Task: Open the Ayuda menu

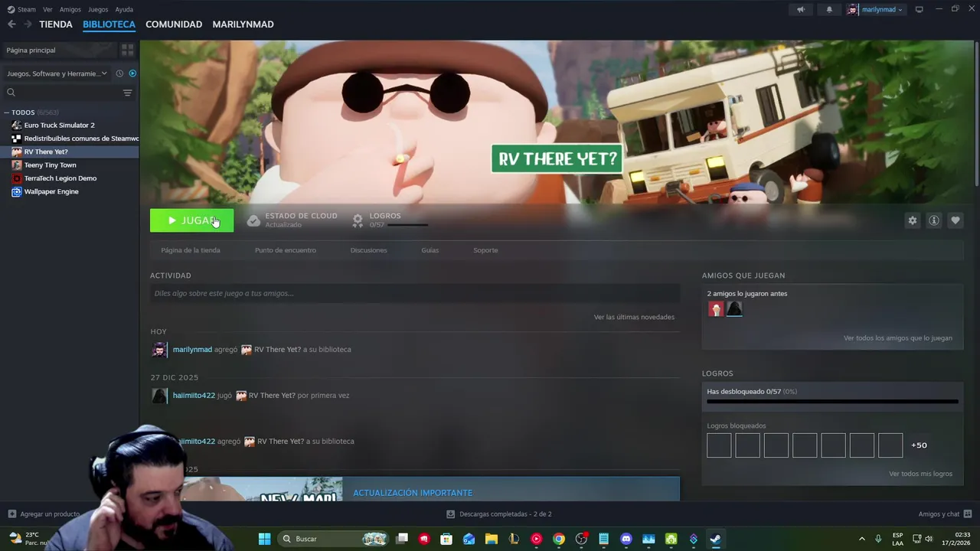Action: point(124,9)
